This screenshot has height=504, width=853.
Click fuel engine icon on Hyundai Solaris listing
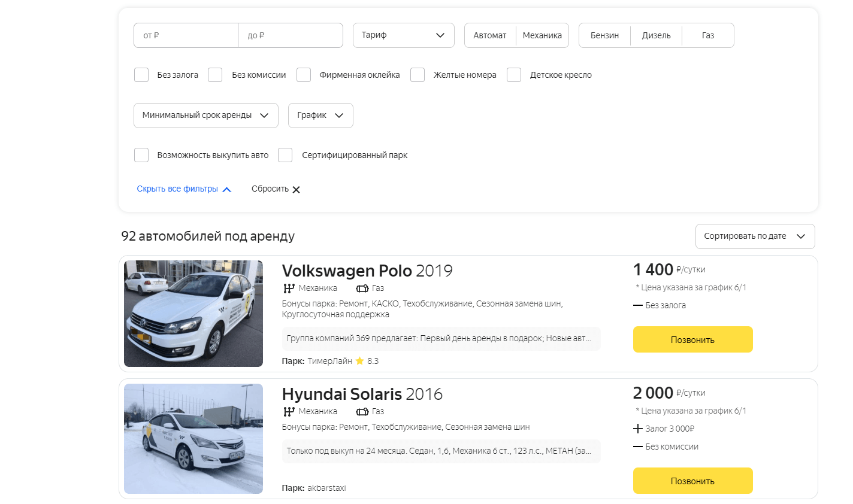tap(362, 411)
